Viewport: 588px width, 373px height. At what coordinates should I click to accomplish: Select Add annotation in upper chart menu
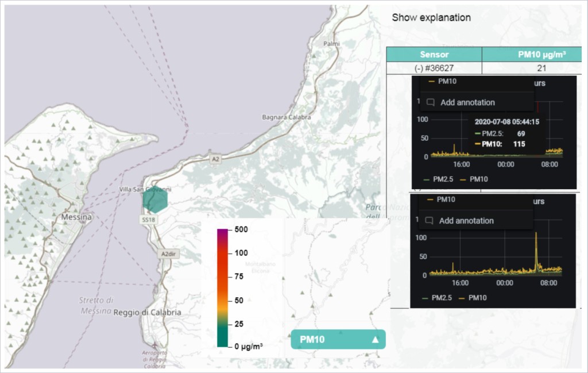point(467,102)
